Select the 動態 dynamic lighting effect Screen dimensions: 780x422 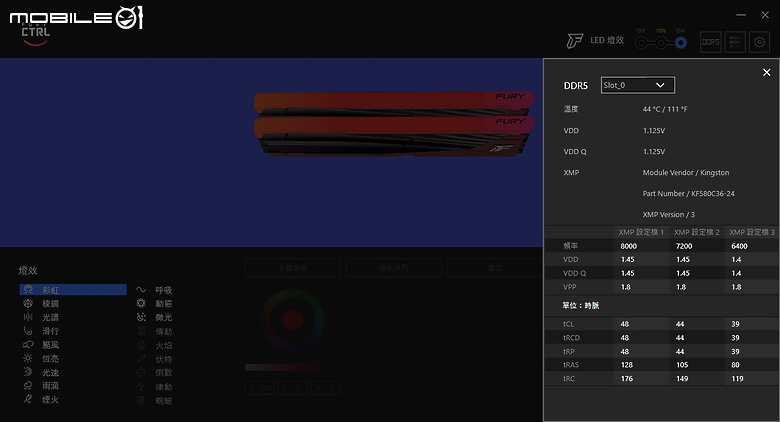[x=155, y=304]
